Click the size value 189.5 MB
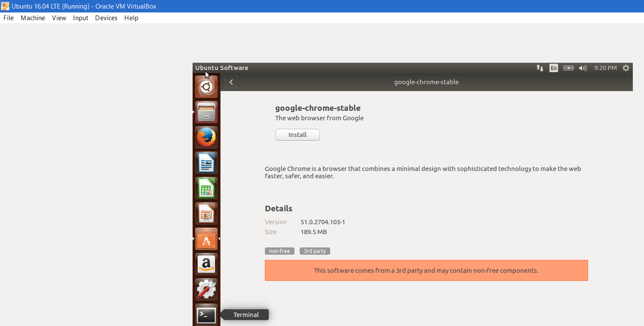644x326 pixels. (314, 232)
